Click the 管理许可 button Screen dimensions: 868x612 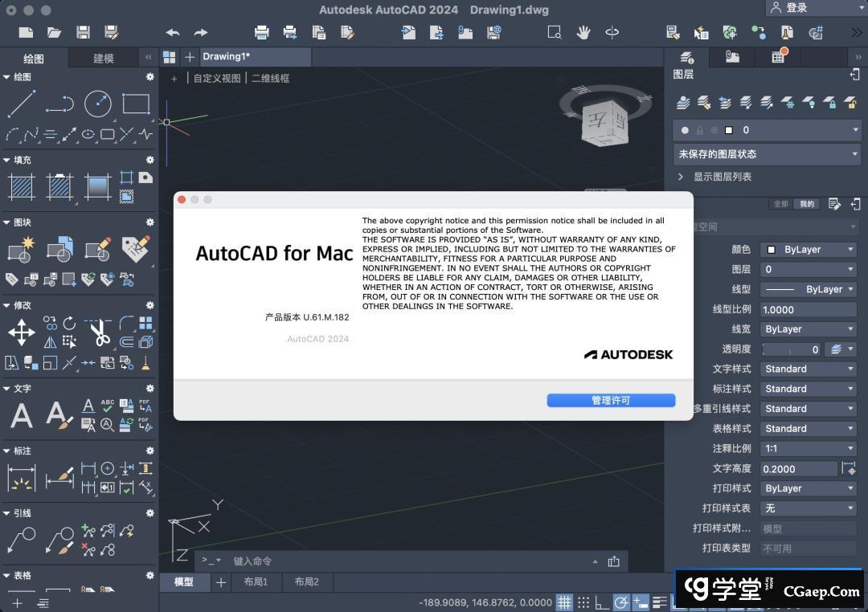[611, 400]
